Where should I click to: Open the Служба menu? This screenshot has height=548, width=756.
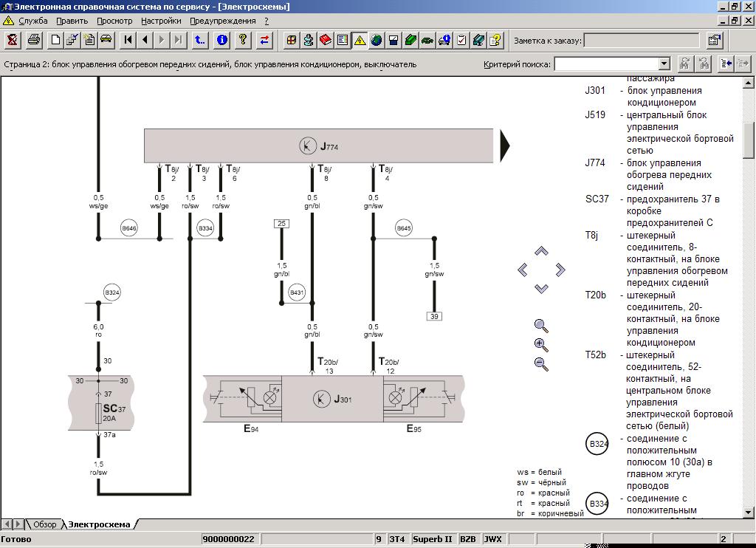[32, 21]
